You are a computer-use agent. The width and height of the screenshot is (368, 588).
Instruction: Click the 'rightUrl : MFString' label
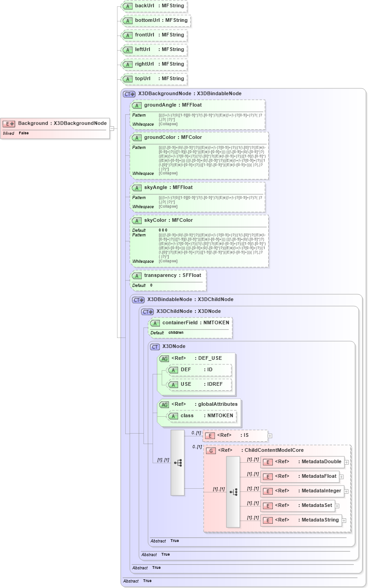[159, 64]
